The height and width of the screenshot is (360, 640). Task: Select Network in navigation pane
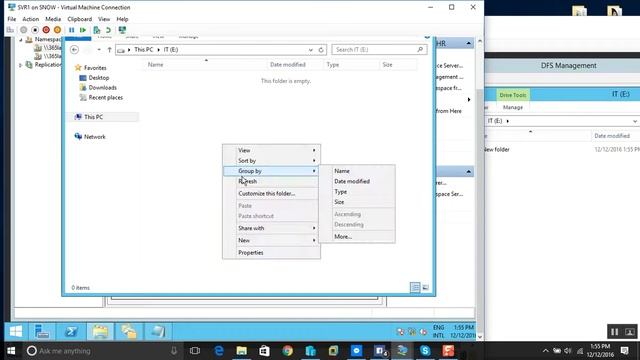click(95, 137)
